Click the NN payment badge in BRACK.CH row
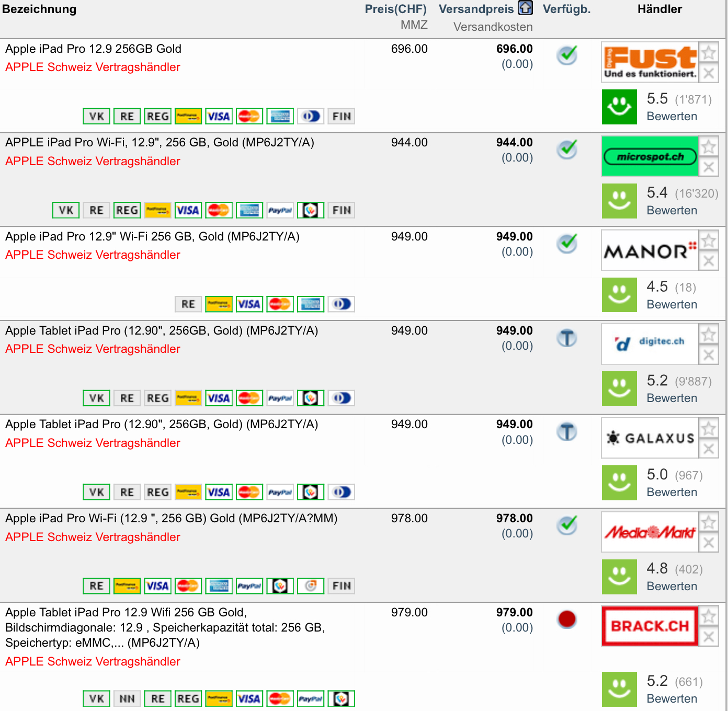Viewport: 728px width, 711px height. pyautogui.click(x=127, y=698)
